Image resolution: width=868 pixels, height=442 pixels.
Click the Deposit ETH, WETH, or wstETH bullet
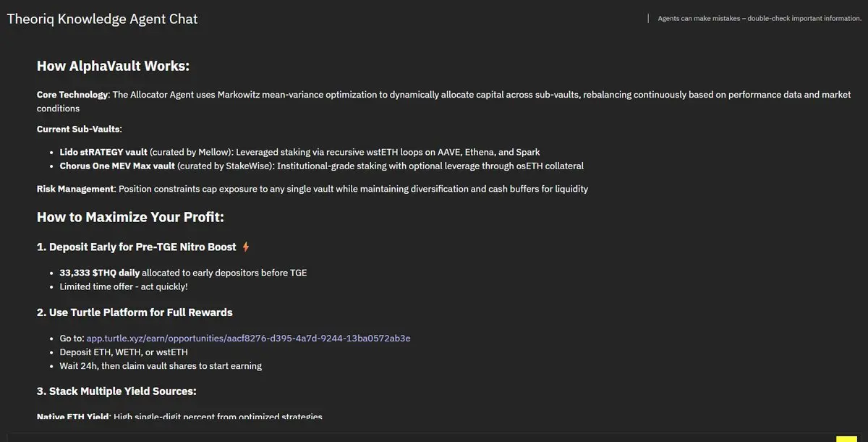tap(124, 352)
